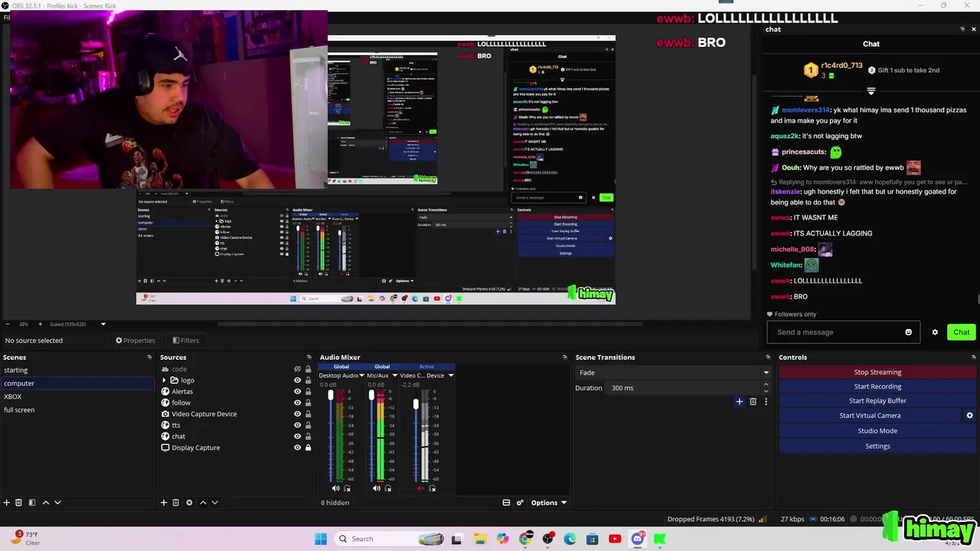Viewport: 980px width, 551px height.
Task: Show the hidden code source
Action: pyautogui.click(x=298, y=370)
